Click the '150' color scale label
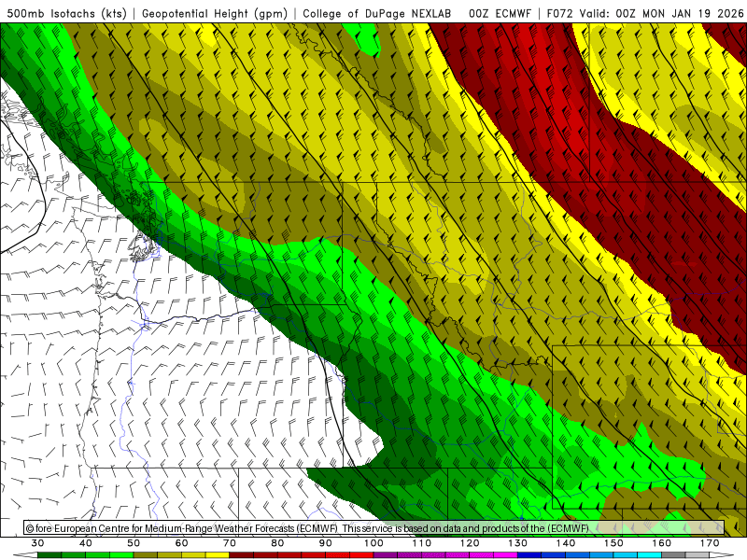747x560 pixels. 613,543
